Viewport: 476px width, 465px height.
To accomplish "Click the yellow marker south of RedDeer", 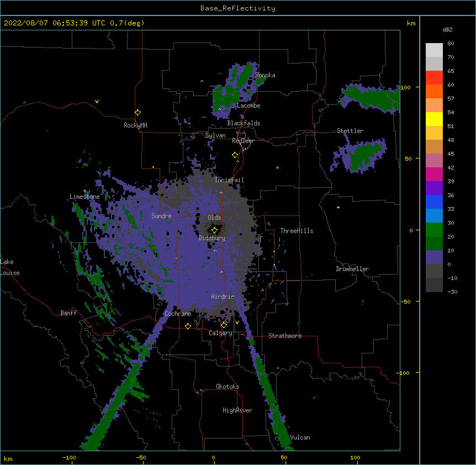I will pos(235,155).
